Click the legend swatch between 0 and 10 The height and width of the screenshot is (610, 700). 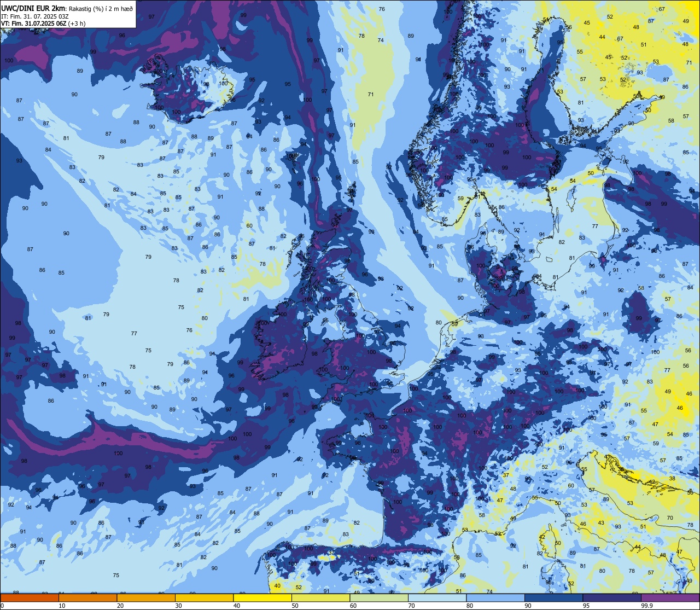click(x=30, y=597)
